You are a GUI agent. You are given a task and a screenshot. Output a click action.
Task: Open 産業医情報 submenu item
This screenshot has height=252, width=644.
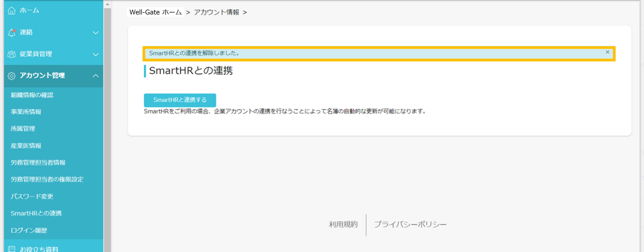click(26, 146)
